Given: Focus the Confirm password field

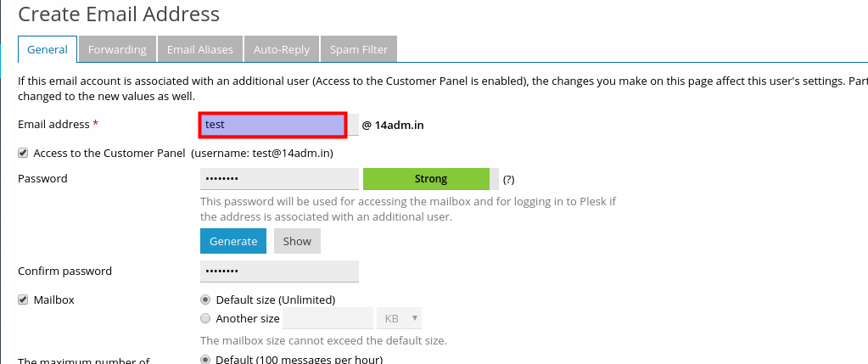Looking at the screenshot, I should [279, 272].
